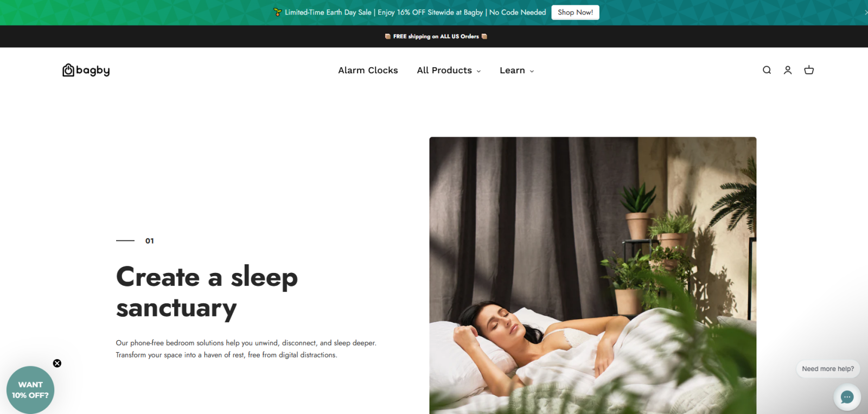Dismiss the 10% off popup badge

coord(57,364)
